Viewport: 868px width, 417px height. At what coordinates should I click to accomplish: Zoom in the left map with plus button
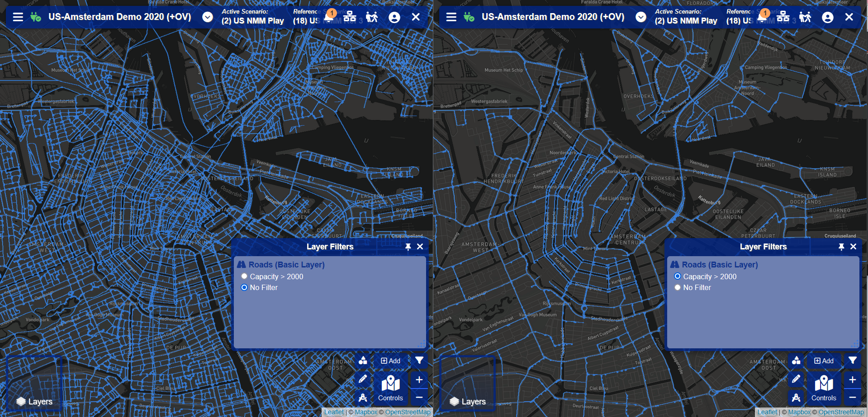click(x=419, y=380)
